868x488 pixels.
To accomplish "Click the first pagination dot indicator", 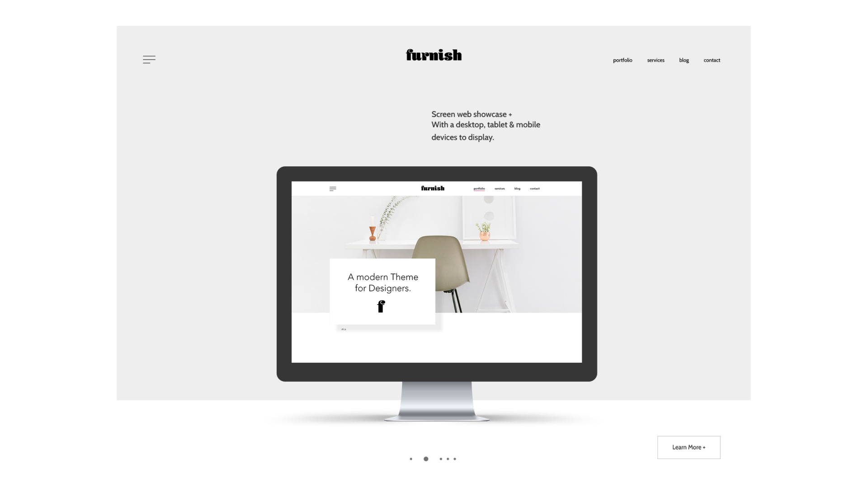I will coord(411,459).
